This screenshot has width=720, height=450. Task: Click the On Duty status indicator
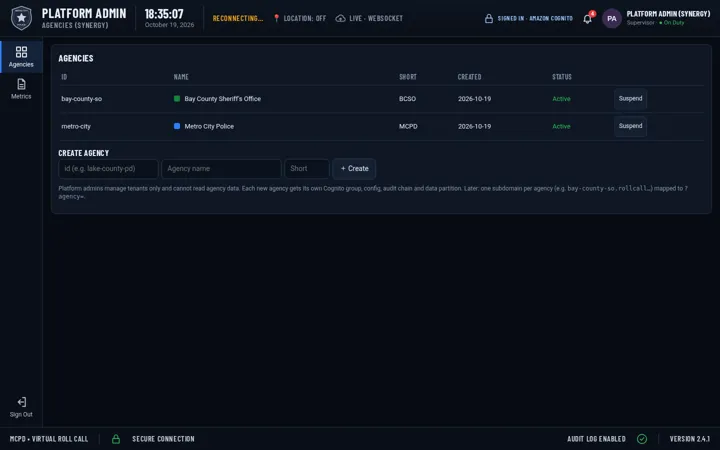(x=671, y=23)
